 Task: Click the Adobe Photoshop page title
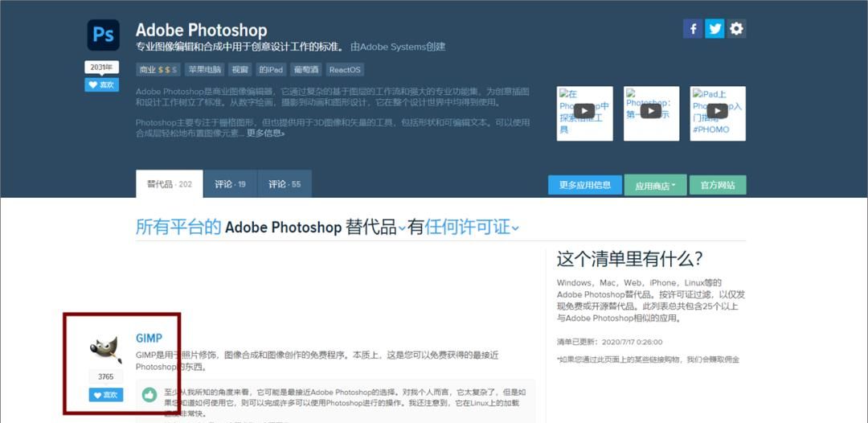[202, 30]
